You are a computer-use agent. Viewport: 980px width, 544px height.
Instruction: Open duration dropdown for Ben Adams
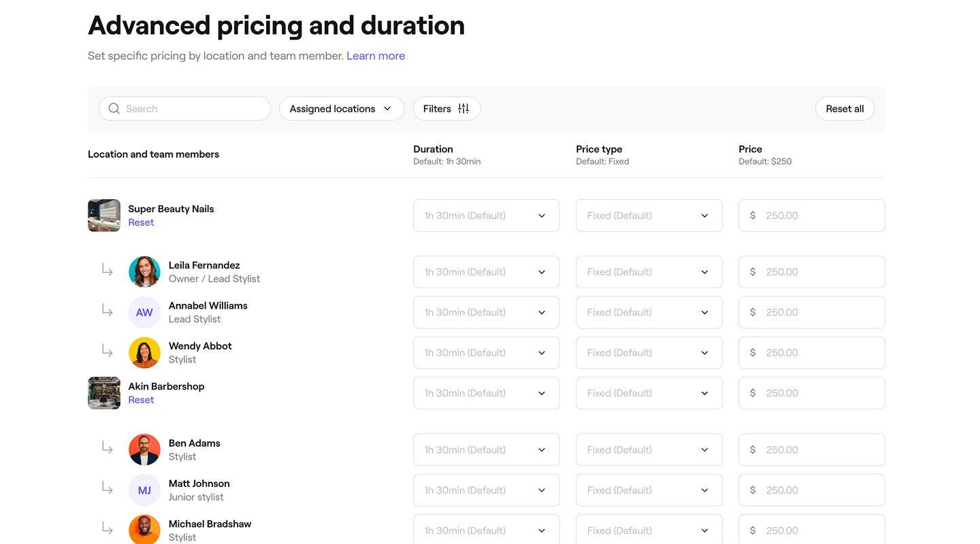click(486, 449)
